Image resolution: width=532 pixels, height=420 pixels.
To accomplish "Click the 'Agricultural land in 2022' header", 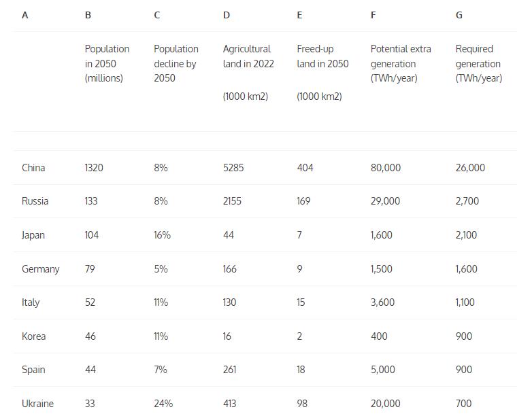I will point(248,56).
